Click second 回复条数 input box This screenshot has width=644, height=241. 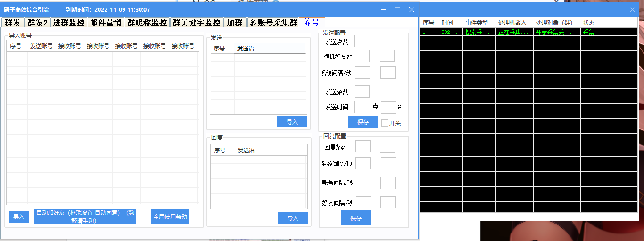388,147
